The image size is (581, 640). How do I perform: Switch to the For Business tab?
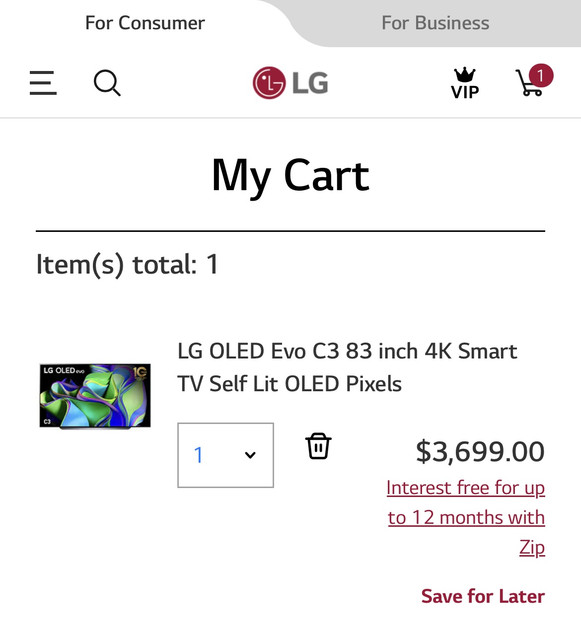pyautogui.click(x=435, y=23)
